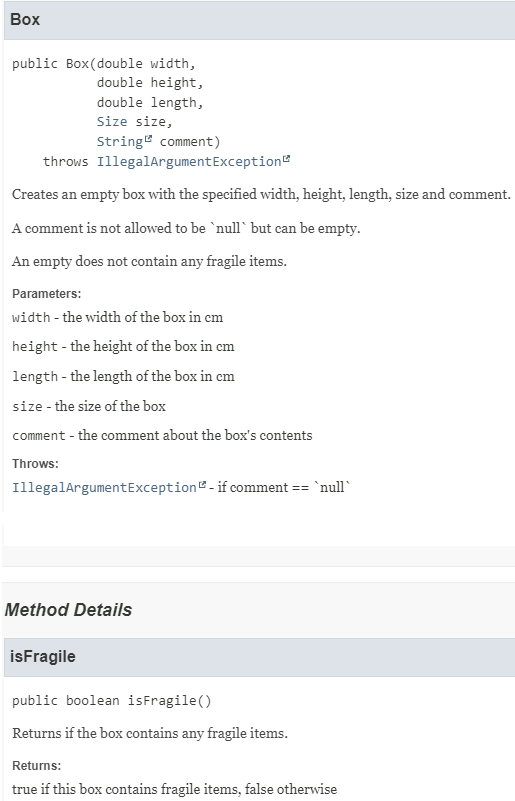This screenshot has width=515, height=801.
Task: Click the Method Details section heading
Action: [x=68, y=609]
